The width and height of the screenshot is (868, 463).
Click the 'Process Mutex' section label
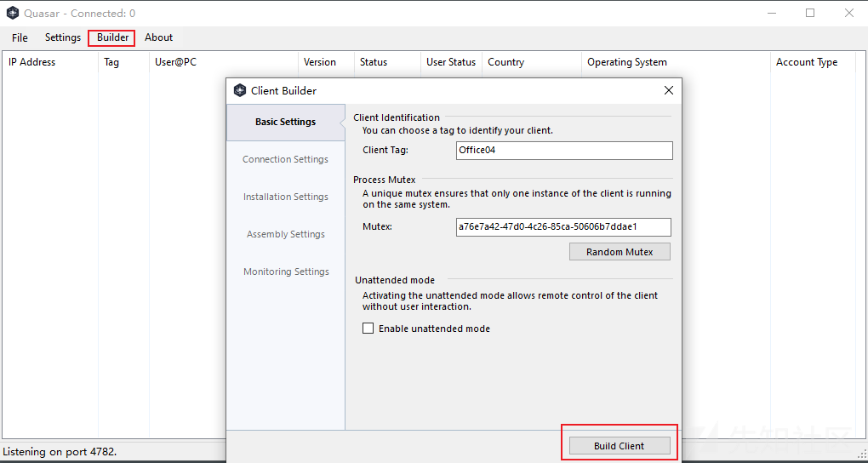tap(385, 180)
